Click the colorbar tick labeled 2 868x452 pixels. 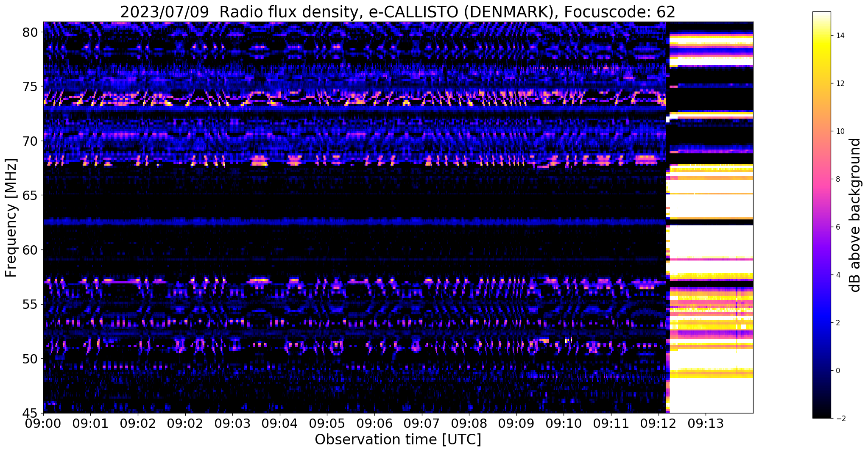point(837,323)
